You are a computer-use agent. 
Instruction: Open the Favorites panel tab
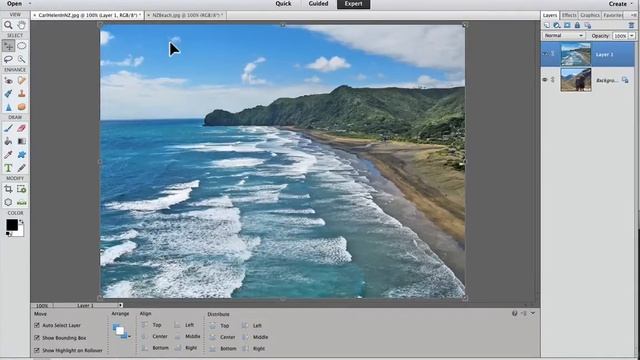click(613, 16)
